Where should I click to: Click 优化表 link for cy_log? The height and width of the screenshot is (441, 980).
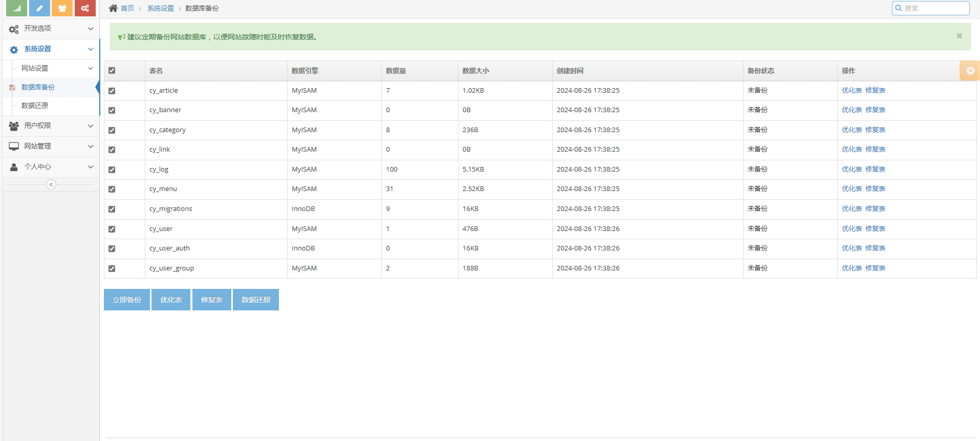[x=852, y=169]
